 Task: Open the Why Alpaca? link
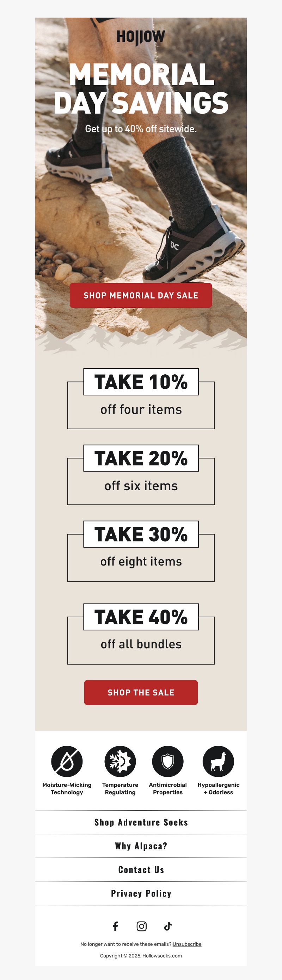[x=141, y=846]
